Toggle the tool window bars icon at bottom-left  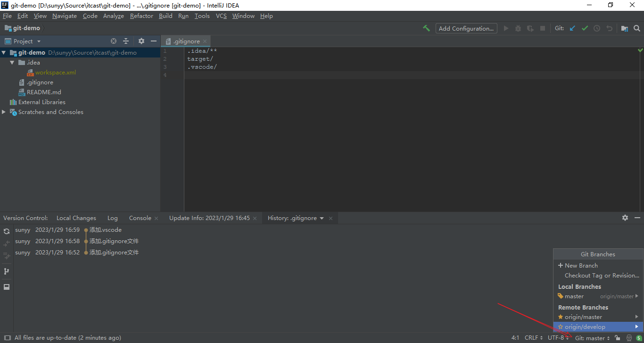[7, 338]
